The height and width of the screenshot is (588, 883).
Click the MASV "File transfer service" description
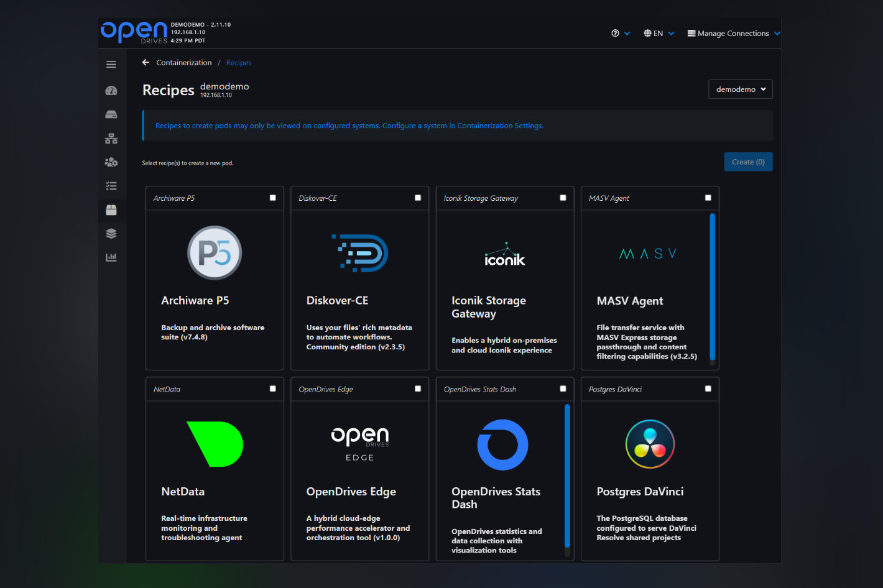(647, 342)
